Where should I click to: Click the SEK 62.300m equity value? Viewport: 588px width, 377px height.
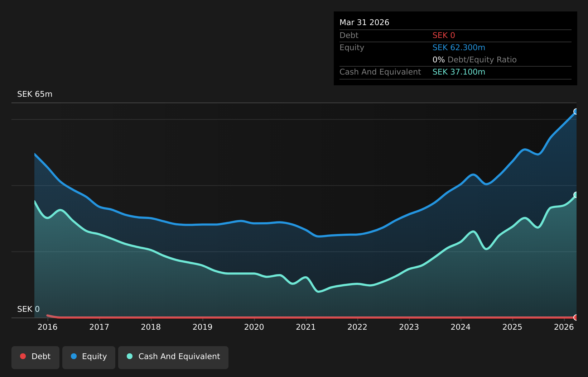(459, 48)
